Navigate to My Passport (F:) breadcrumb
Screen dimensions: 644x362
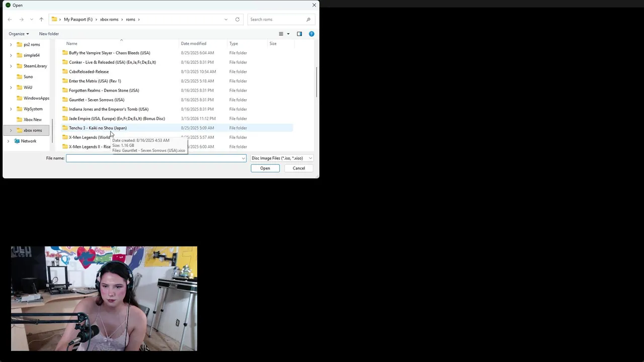click(x=78, y=20)
